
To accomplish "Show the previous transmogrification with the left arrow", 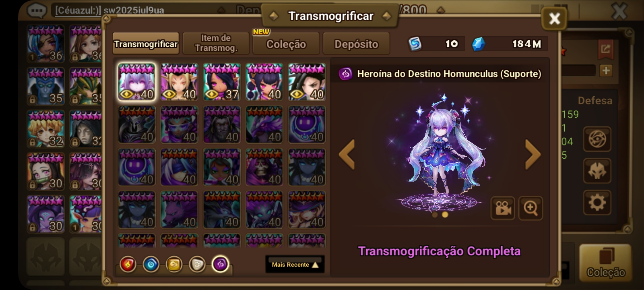I will pyautogui.click(x=347, y=154).
